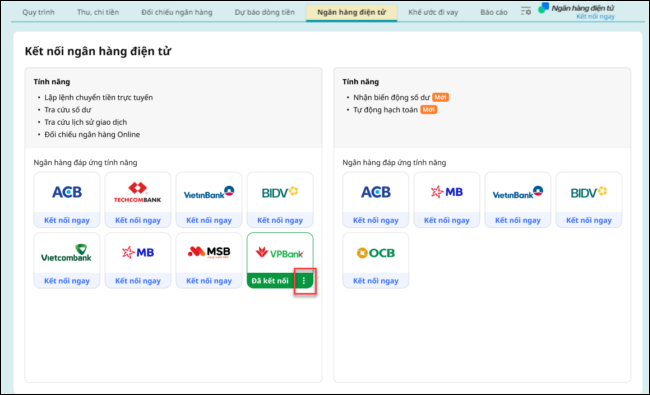Connect MB via Kết nối ngay, left panel

(138, 281)
